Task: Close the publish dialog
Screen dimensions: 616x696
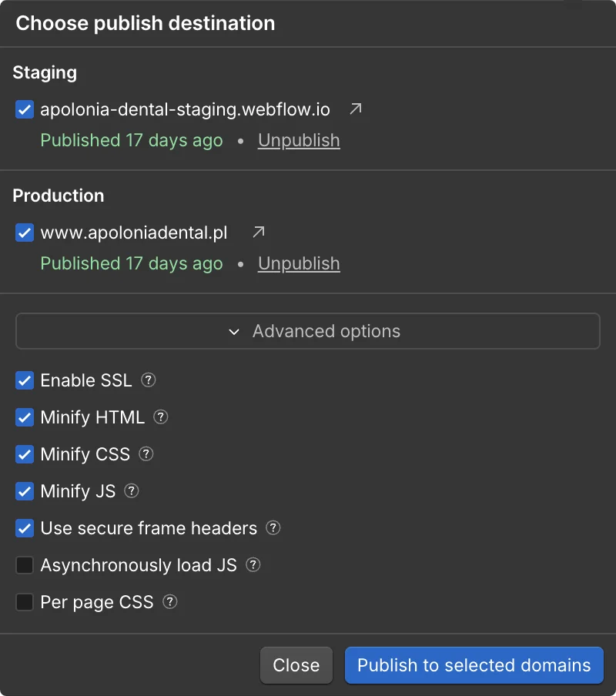Action: coord(296,665)
